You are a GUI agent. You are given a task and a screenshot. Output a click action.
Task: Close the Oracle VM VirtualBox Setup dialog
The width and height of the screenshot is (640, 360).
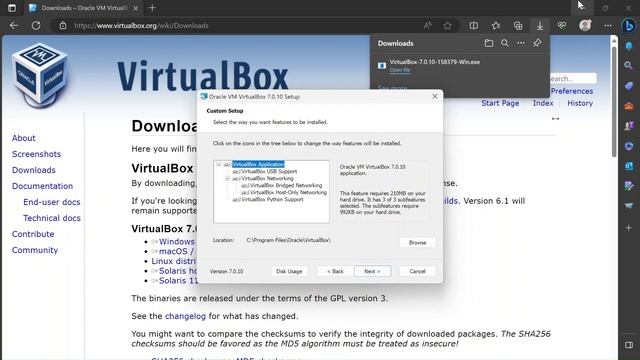435,96
